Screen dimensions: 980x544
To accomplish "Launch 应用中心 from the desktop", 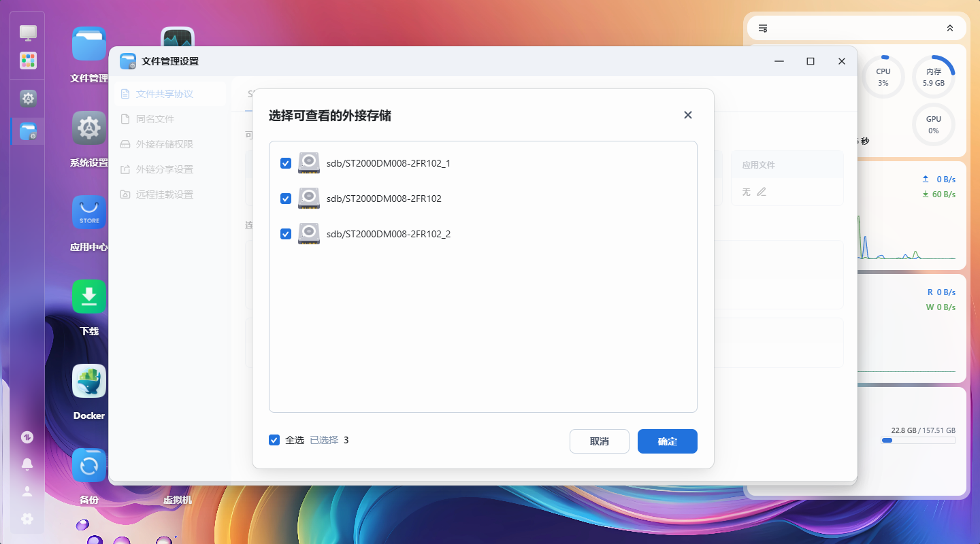I will (88, 212).
